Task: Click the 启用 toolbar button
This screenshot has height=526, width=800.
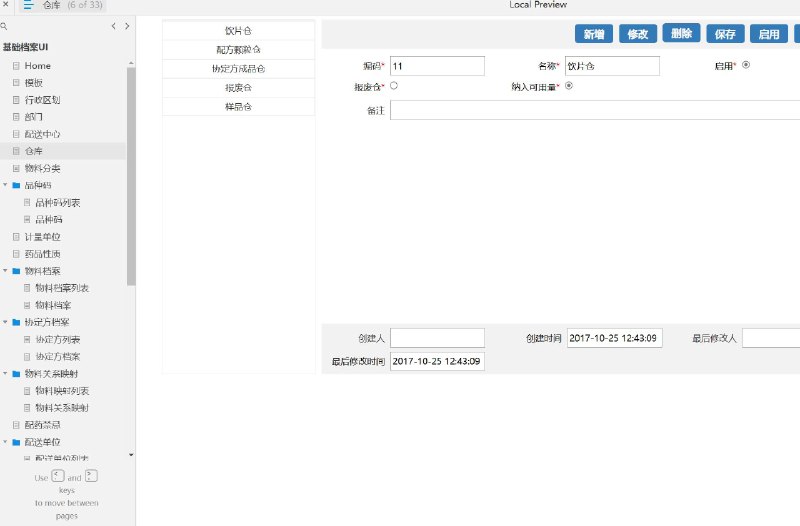Action: pyautogui.click(x=769, y=34)
